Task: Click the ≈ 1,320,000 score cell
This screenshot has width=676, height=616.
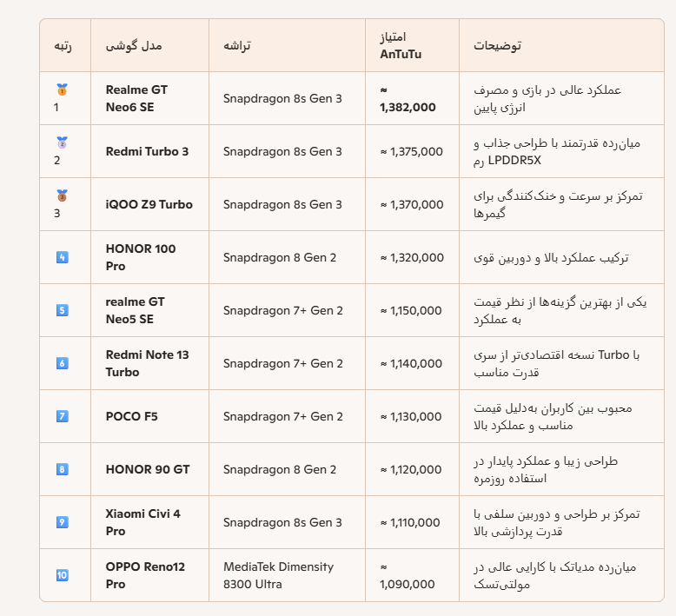Action: point(412,258)
